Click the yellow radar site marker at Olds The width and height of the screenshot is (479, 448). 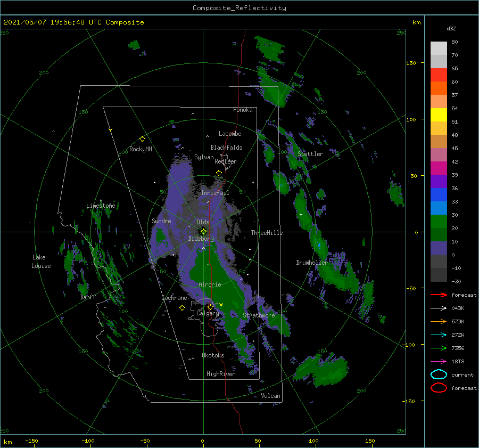tap(203, 232)
